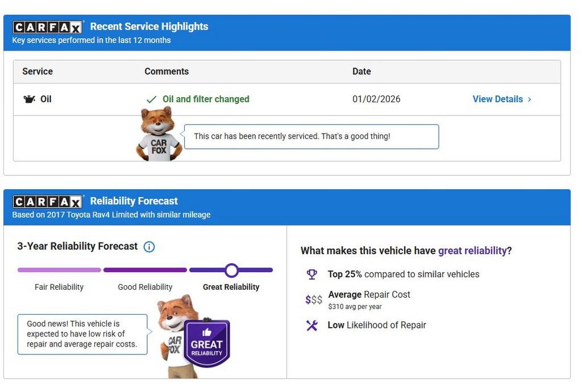Click the circle marker on reliability slider
This screenshot has height=392, width=582.
pyautogui.click(x=231, y=270)
